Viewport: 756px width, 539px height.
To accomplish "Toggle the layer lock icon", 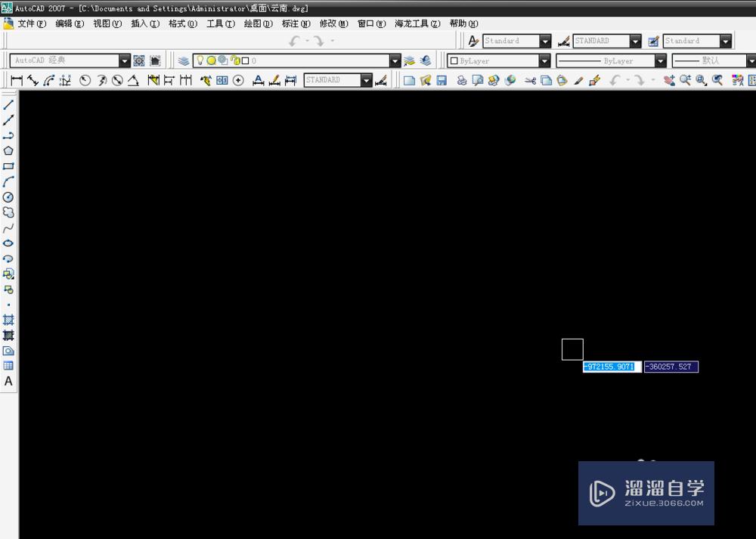I will coord(234,61).
